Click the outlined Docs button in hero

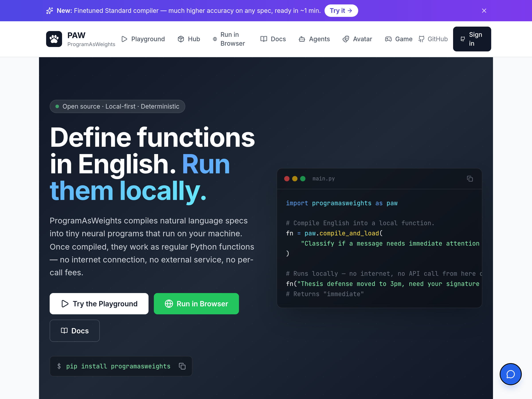point(74,331)
